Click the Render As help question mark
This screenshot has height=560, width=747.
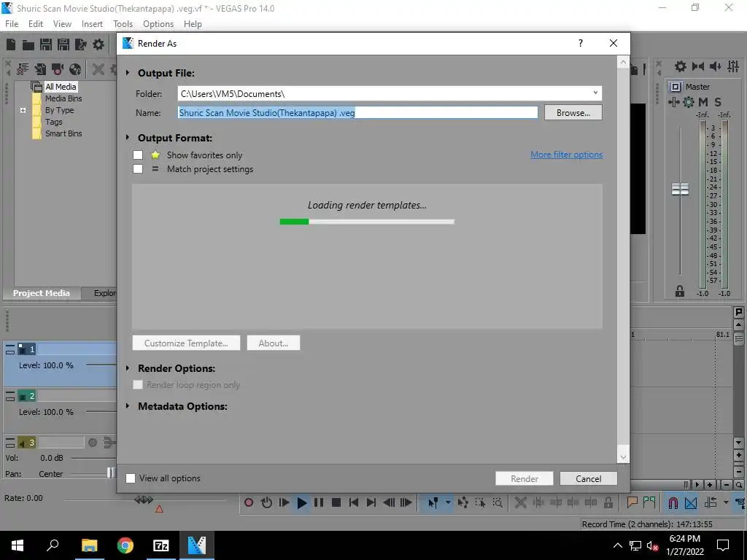[x=580, y=43]
